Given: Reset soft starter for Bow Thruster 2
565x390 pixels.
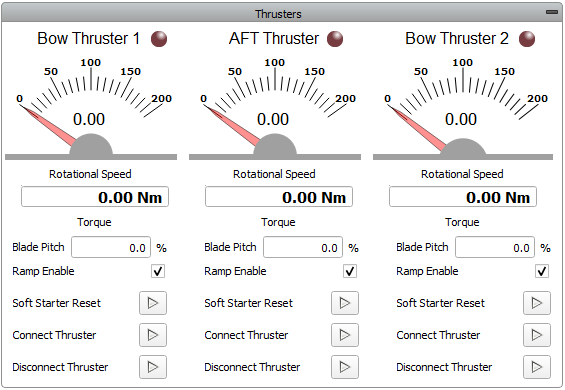Looking at the screenshot, I should (537, 303).
